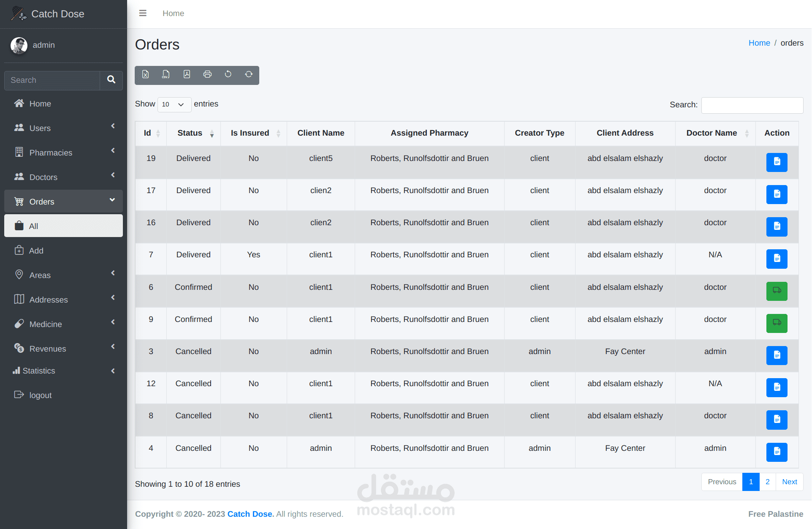Go to the Home sidebar item
Viewport: 812px width, 529px height.
click(40, 104)
